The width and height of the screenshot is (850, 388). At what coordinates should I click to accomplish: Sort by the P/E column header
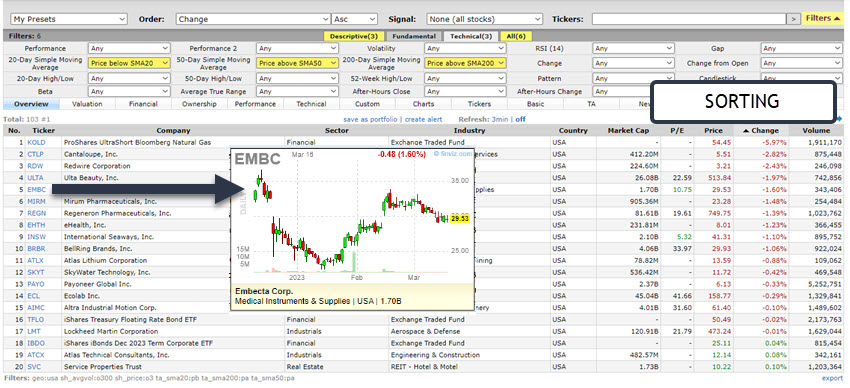click(677, 131)
